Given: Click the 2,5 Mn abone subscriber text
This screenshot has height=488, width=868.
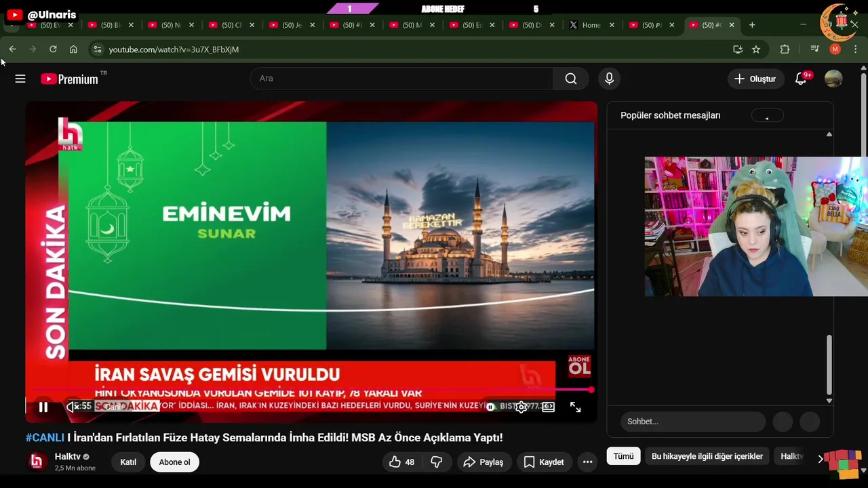Looking at the screenshot, I should click(x=75, y=468).
